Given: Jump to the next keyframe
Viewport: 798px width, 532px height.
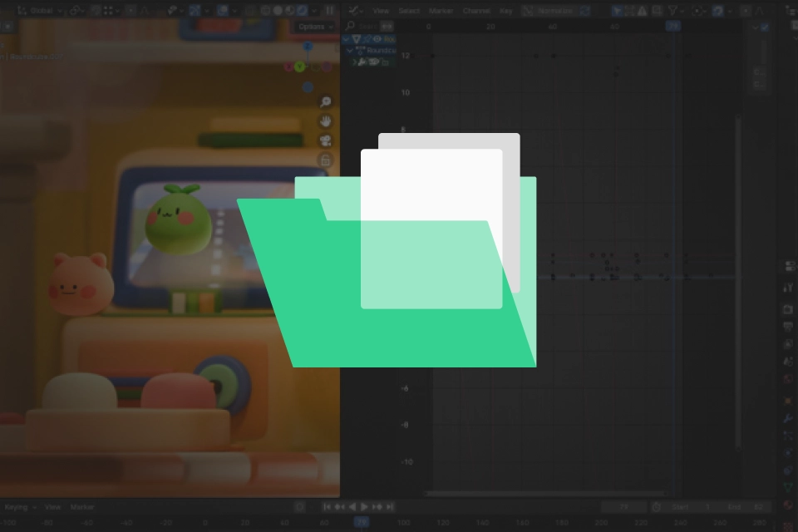Looking at the screenshot, I should [377, 506].
